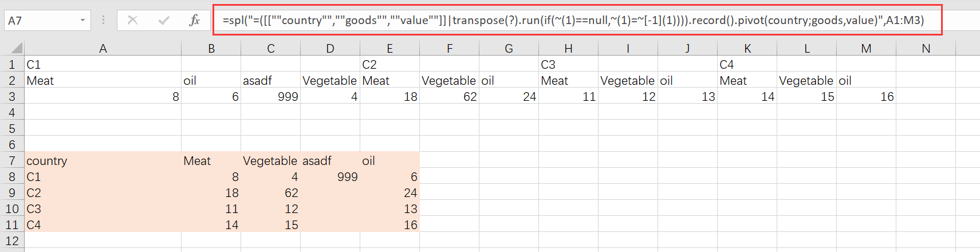Click into the formula bar text

tap(573, 21)
